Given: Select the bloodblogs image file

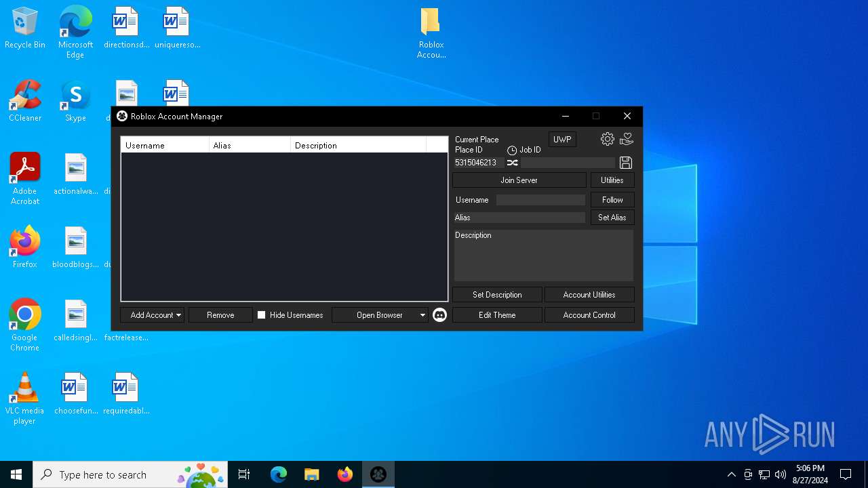Looking at the screenshot, I should pyautogui.click(x=75, y=248).
